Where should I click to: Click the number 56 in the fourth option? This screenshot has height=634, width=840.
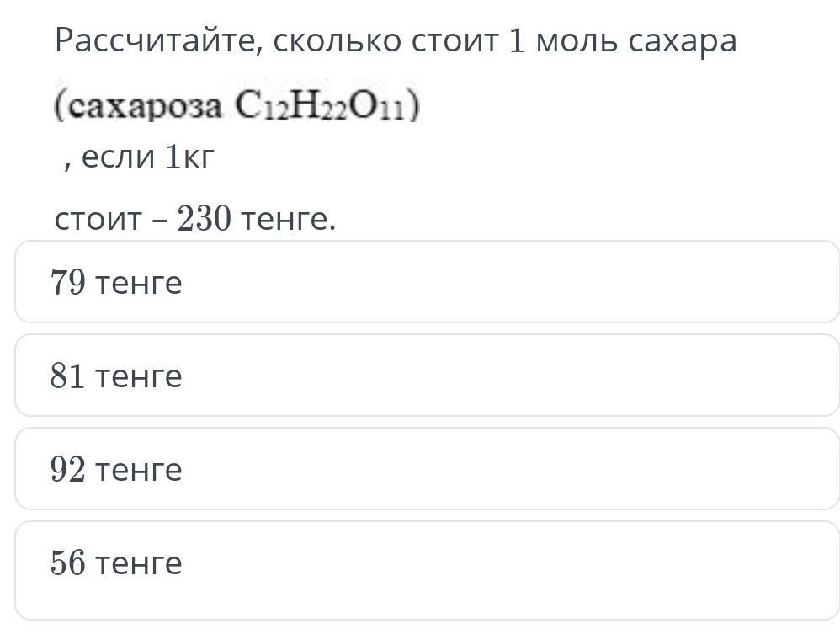tap(68, 562)
